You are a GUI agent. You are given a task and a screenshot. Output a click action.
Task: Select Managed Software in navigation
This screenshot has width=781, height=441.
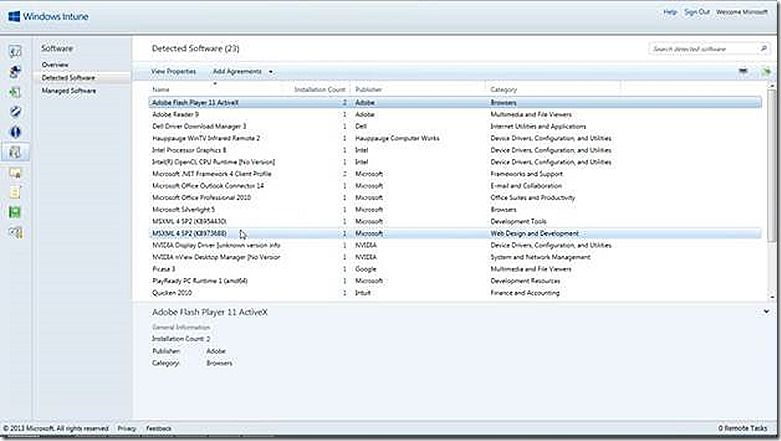coord(69,91)
